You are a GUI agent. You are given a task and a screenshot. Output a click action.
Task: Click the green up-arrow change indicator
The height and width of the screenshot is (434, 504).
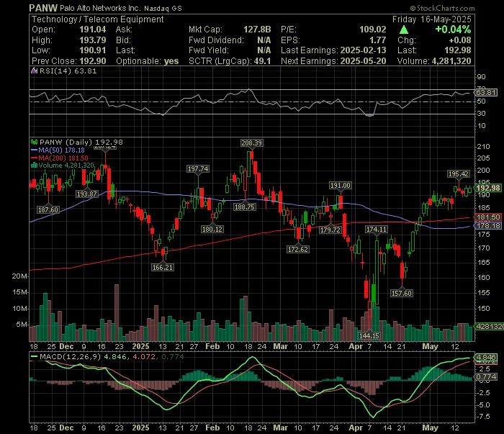coord(404,30)
